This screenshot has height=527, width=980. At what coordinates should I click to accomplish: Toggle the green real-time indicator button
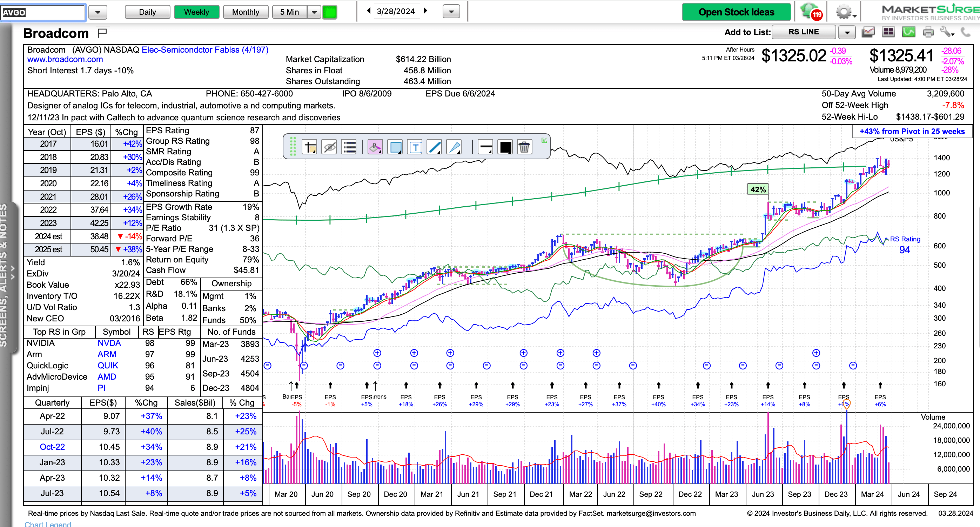click(329, 12)
